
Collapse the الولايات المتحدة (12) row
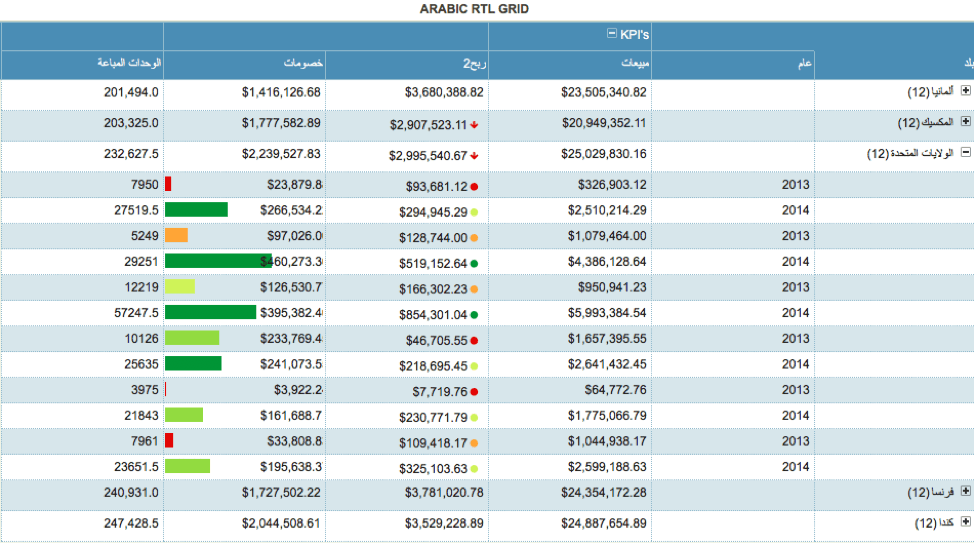point(965,153)
